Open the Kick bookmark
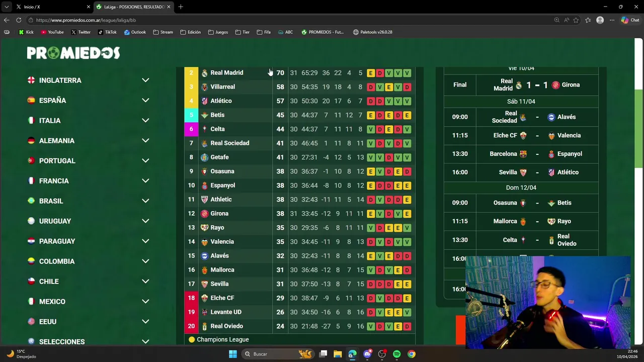The image size is (644, 362). pyautogui.click(x=26, y=32)
